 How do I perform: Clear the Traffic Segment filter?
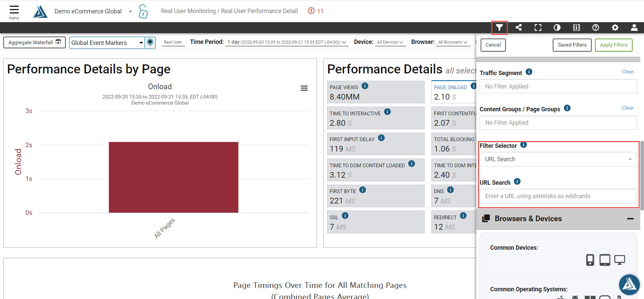pyautogui.click(x=628, y=72)
